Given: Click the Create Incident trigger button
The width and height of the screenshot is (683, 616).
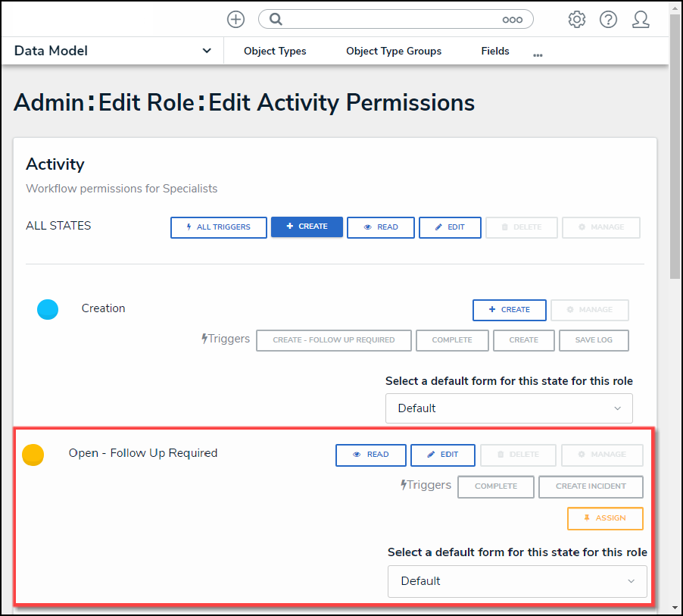Looking at the screenshot, I should 591,486.
